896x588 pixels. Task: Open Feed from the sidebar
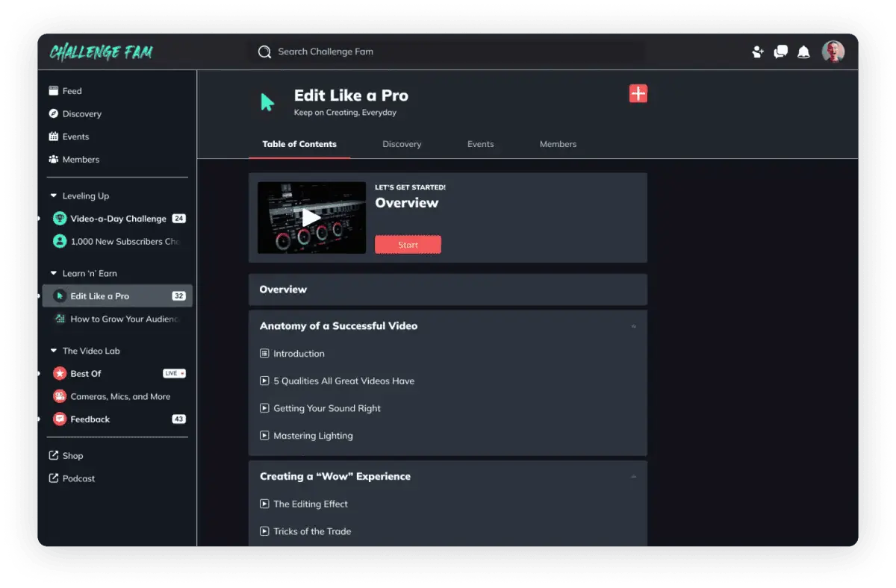(x=72, y=91)
